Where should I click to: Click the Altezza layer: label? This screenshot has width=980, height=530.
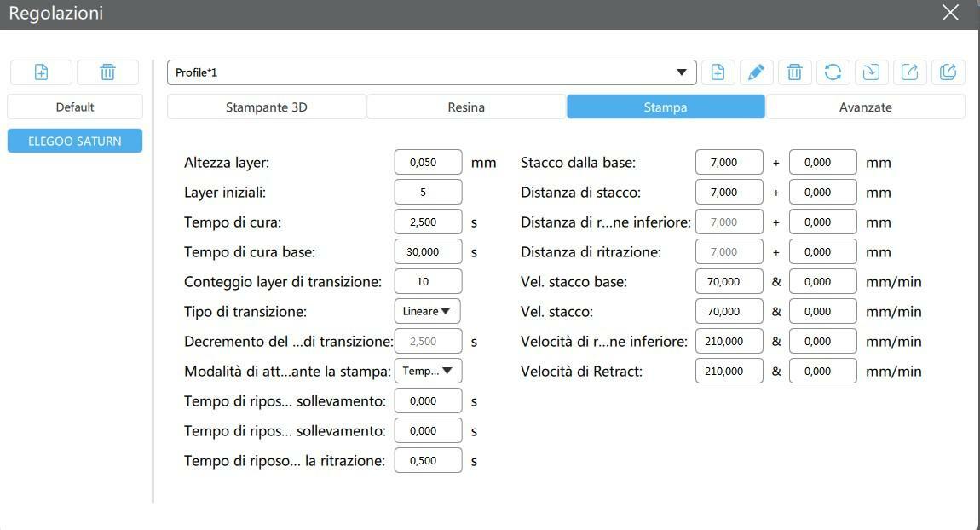pos(226,163)
